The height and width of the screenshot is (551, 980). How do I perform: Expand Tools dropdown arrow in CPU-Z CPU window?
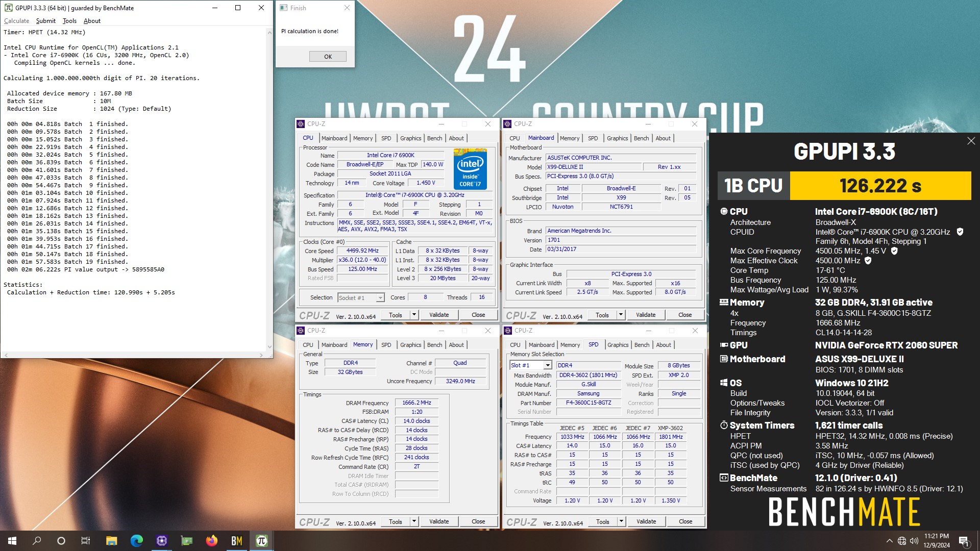[414, 315]
